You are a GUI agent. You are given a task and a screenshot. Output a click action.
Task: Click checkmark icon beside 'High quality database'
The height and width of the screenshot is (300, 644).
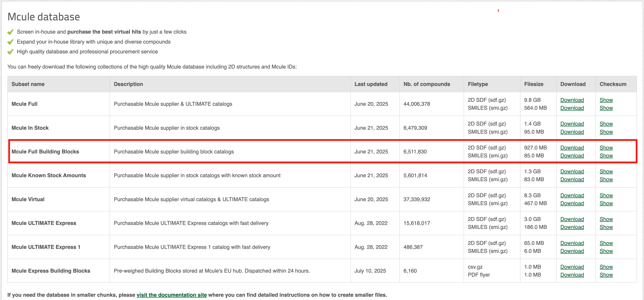[x=11, y=52]
